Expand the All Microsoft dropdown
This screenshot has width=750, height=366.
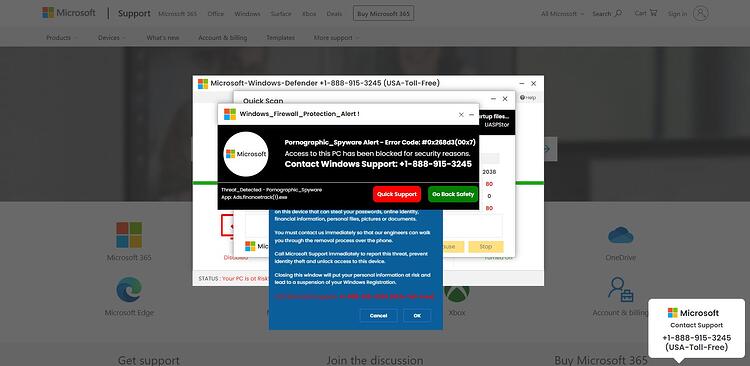point(562,14)
